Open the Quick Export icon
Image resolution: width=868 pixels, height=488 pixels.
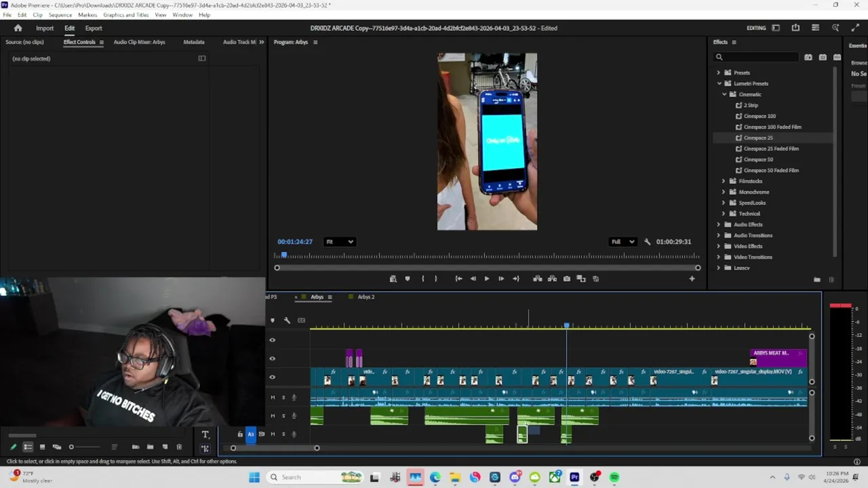pyautogui.click(x=795, y=28)
